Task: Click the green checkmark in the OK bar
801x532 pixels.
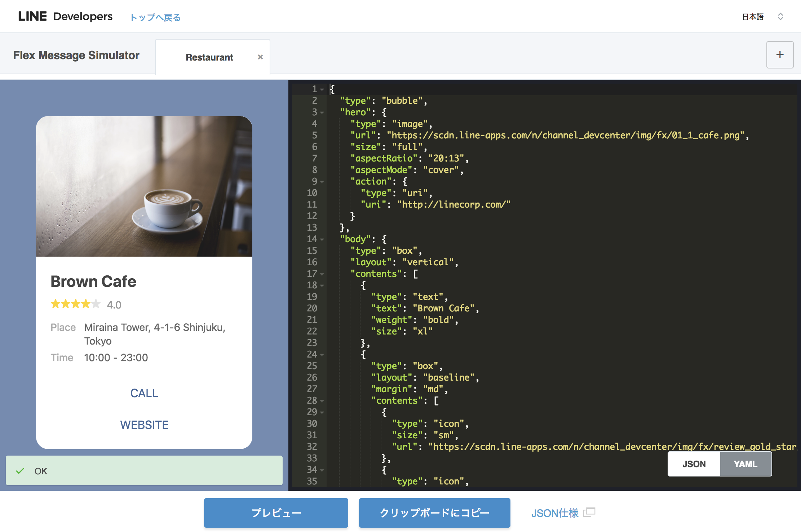Action: [21, 470]
